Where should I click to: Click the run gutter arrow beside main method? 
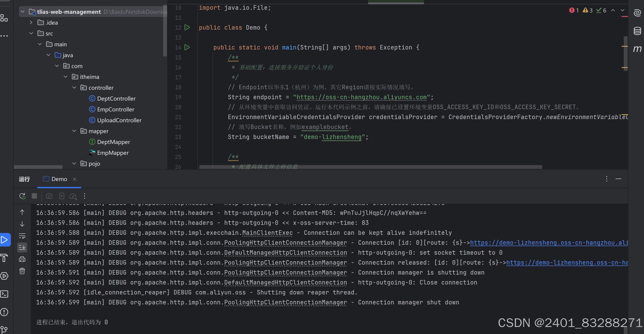point(187,47)
